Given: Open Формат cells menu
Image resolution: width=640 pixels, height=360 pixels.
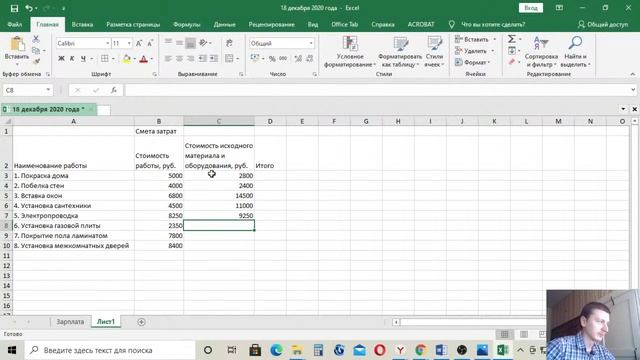Looking at the screenshot, I should (x=473, y=62).
